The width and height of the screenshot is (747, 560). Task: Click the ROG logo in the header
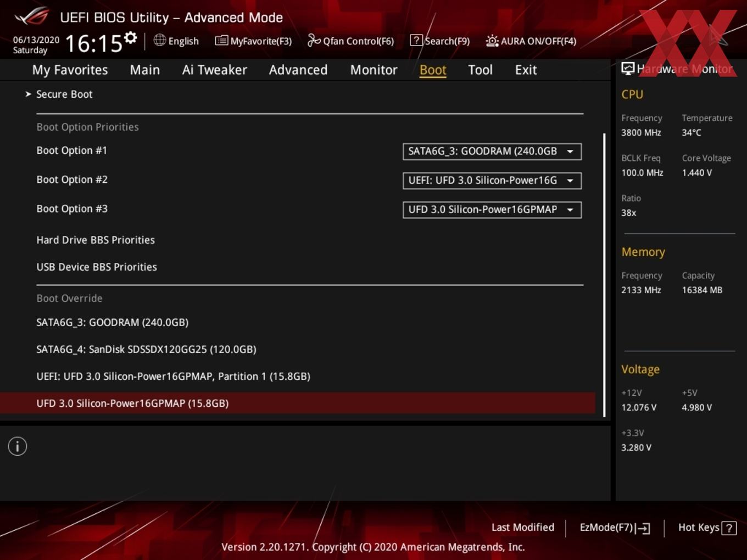pos(32,16)
